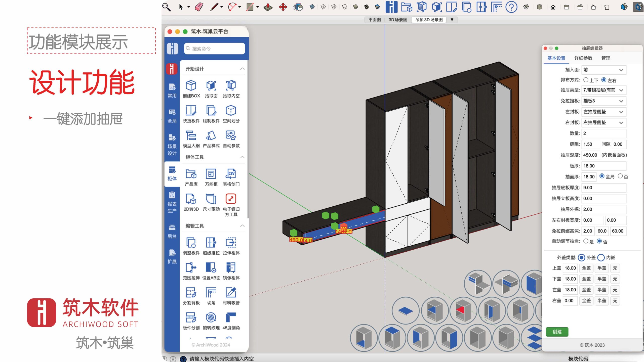
Task: Click 全盖 button for 上盖
Action: point(586,268)
